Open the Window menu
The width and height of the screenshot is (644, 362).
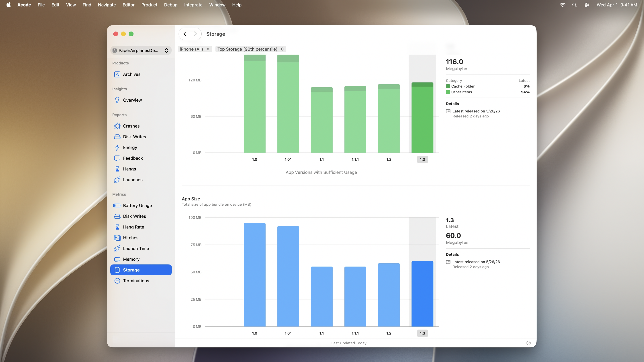217,5
